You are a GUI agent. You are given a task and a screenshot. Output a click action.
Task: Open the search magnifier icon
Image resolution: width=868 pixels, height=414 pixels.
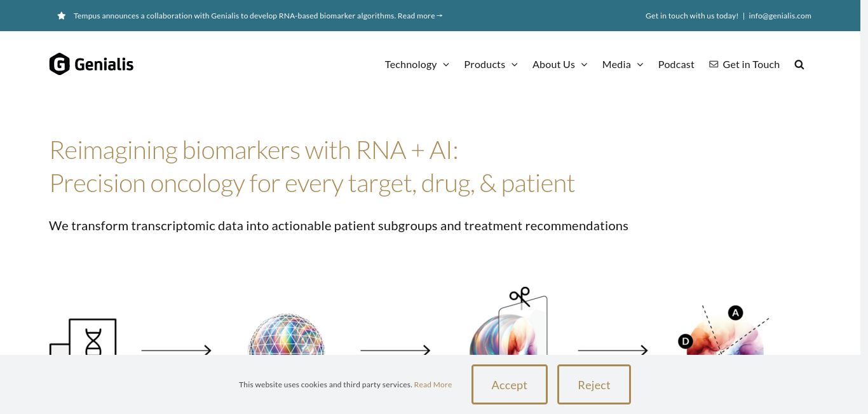(x=799, y=64)
